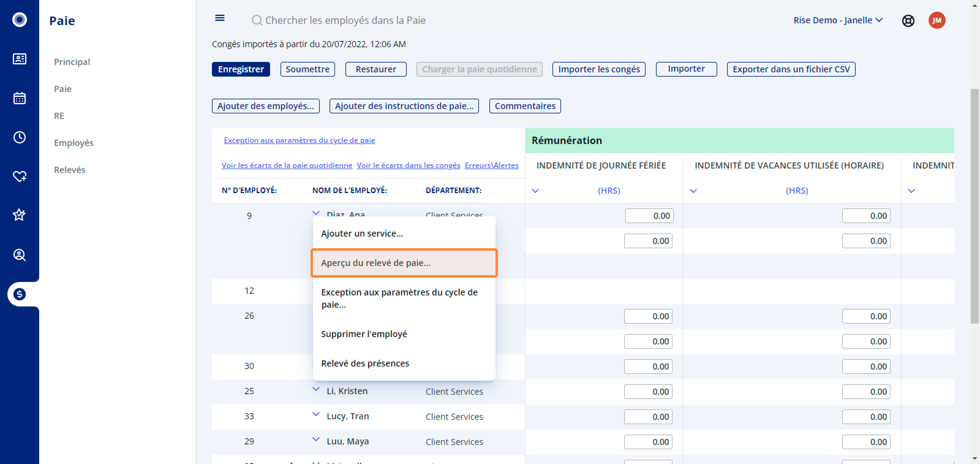Image resolution: width=980 pixels, height=464 pixels.
Task: Select the dollar payroll sidebar icon
Action: (x=19, y=294)
